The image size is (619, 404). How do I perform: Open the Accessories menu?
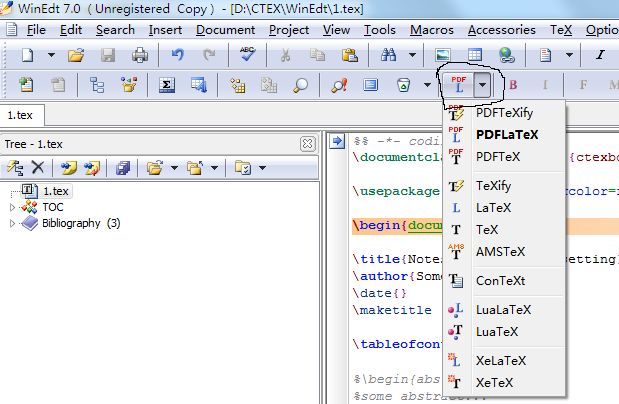[501, 30]
